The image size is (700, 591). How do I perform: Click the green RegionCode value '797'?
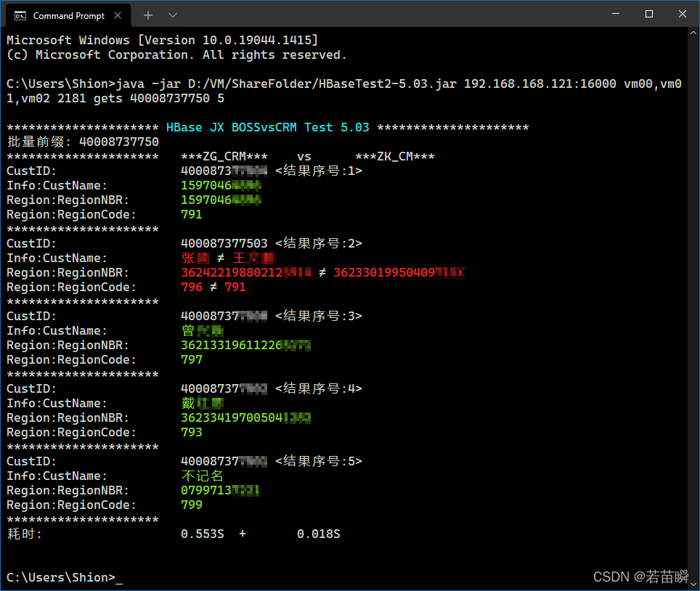point(192,360)
